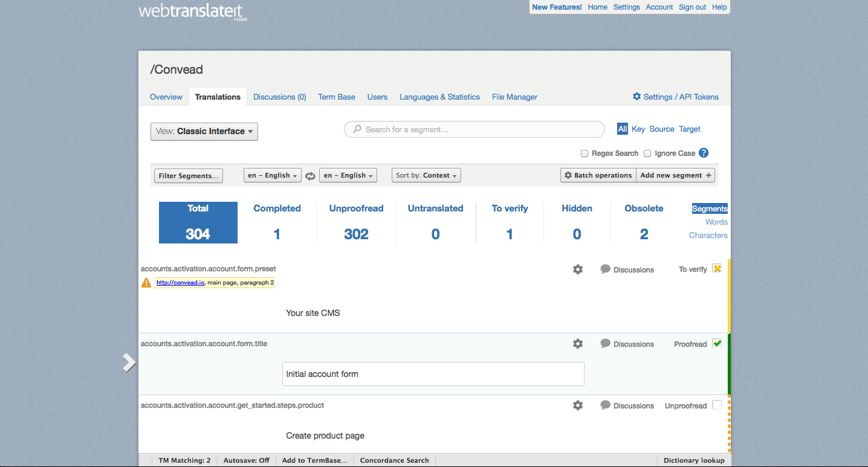Click TM Matching: 2 in bottom bar

point(184,460)
